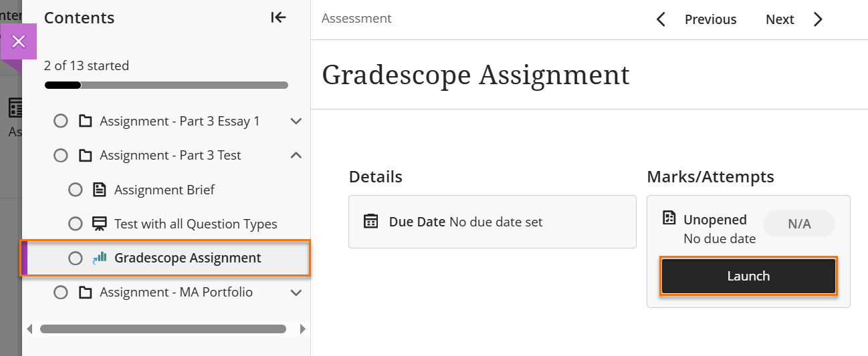Image resolution: width=868 pixels, height=356 pixels.
Task: Click folder icon for Part 3 Essay 1
Action: pyautogui.click(x=85, y=121)
